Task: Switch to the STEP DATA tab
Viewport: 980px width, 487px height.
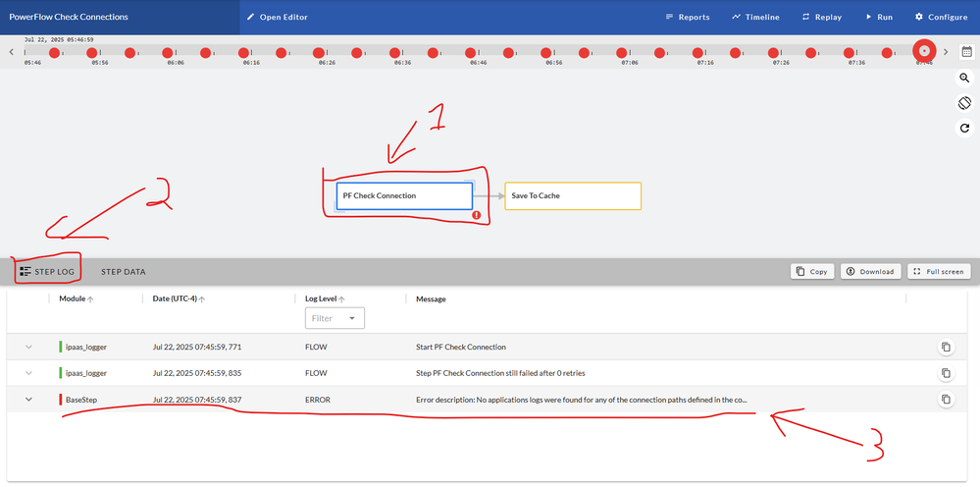Action: click(x=124, y=271)
